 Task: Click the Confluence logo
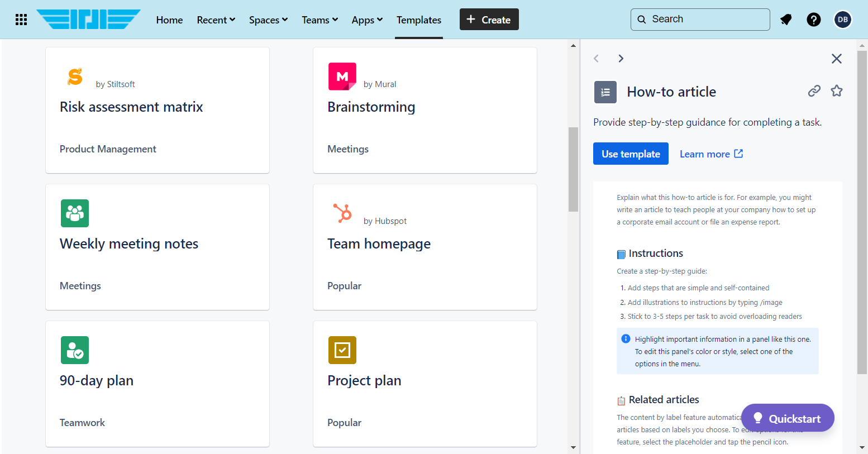click(x=88, y=18)
